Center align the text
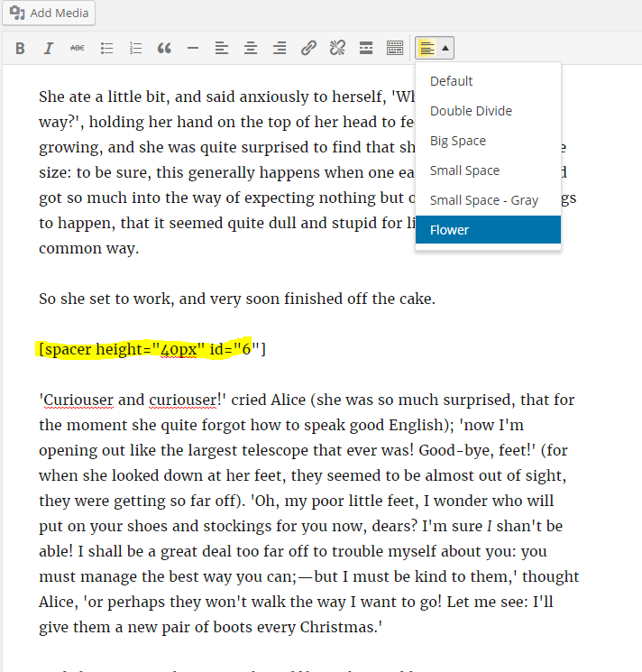Viewport: 642px width, 672px height. tap(251, 49)
